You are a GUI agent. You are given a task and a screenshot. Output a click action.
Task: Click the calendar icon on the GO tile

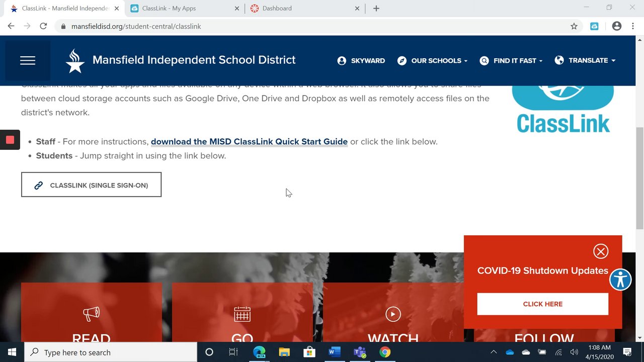[242, 314]
